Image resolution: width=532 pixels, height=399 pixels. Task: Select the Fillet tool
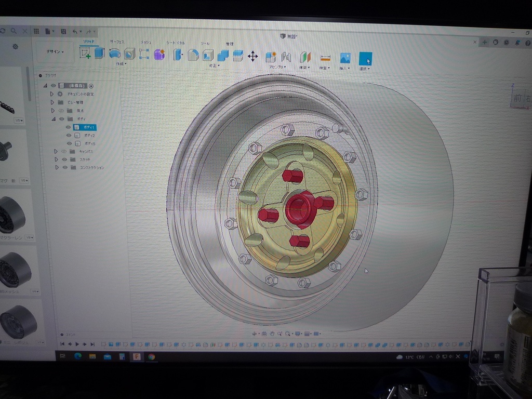click(193, 55)
